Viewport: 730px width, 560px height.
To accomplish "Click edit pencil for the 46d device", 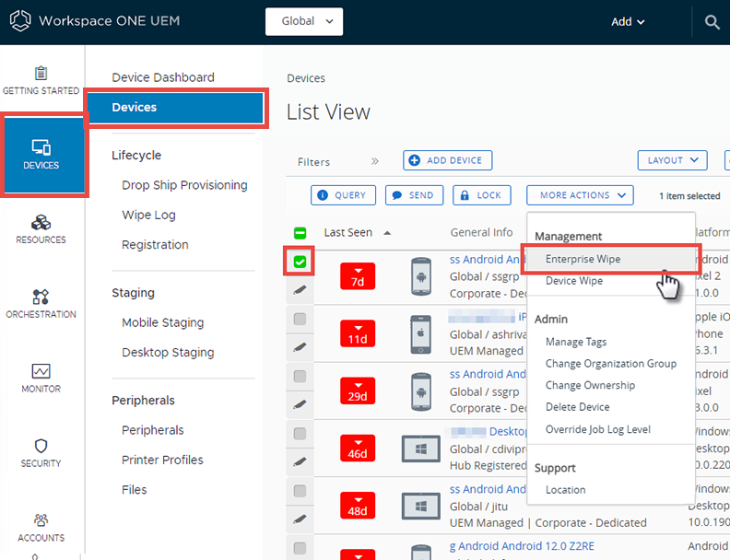I will point(300,461).
